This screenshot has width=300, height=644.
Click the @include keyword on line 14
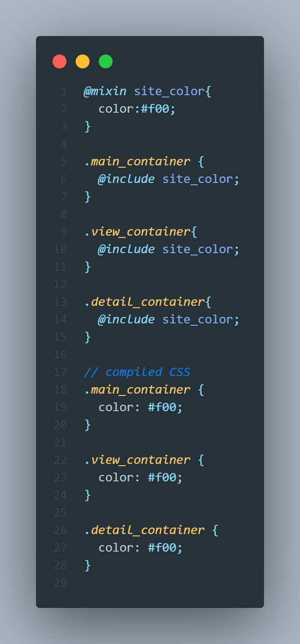tap(126, 319)
